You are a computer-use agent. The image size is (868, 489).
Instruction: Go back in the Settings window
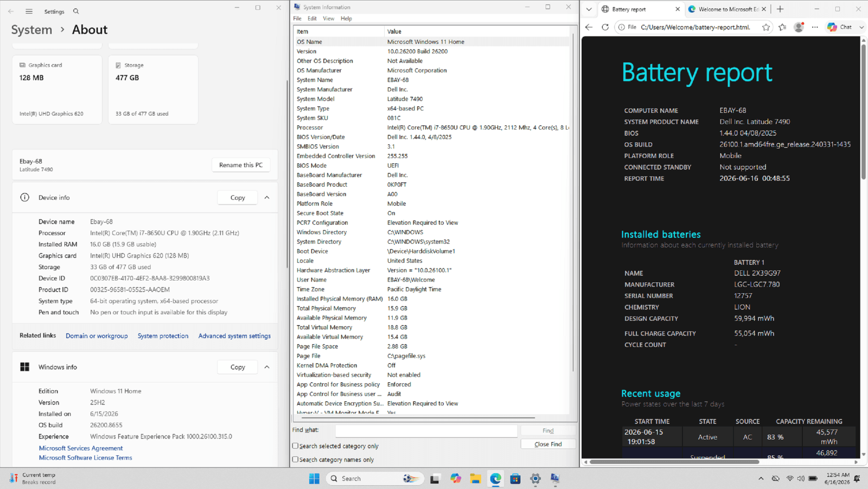coord(11,11)
